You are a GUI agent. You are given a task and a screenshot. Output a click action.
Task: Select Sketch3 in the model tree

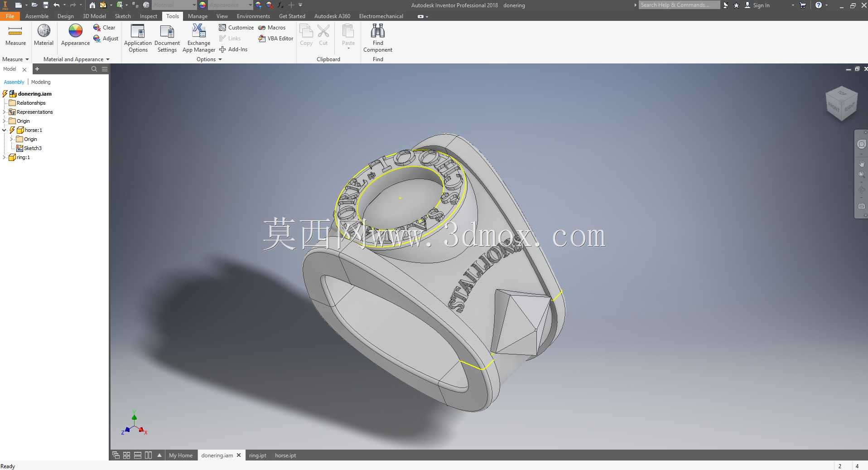(29, 148)
